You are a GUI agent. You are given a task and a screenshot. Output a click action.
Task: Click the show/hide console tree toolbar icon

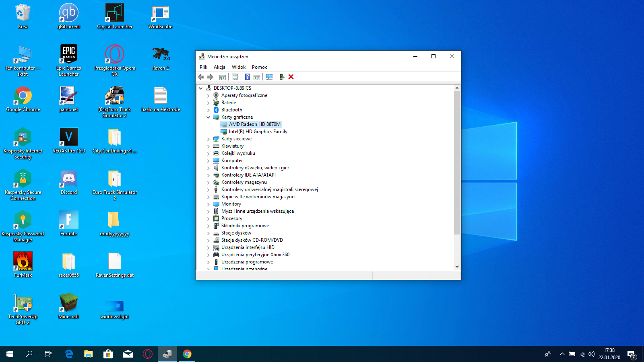tap(223, 77)
